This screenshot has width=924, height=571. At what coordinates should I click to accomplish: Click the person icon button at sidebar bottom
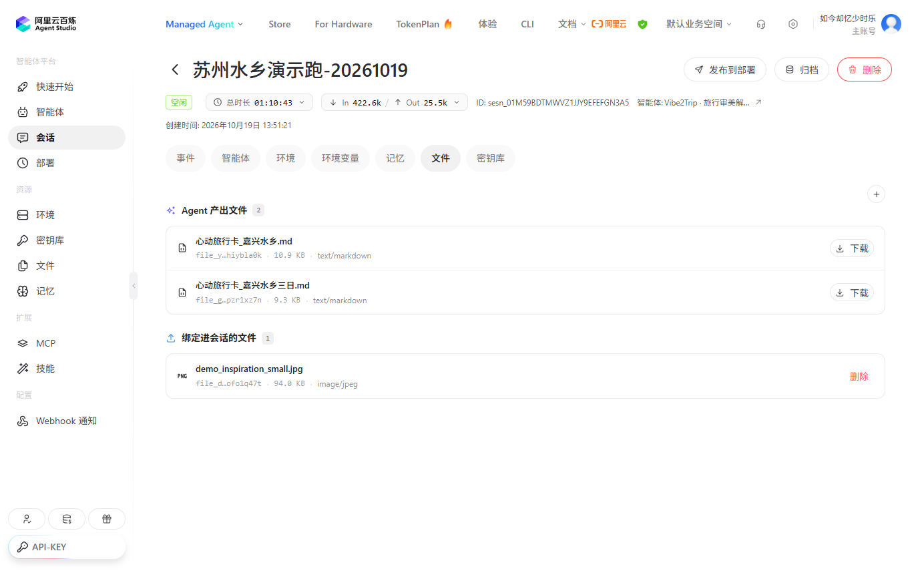click(27, 519)
